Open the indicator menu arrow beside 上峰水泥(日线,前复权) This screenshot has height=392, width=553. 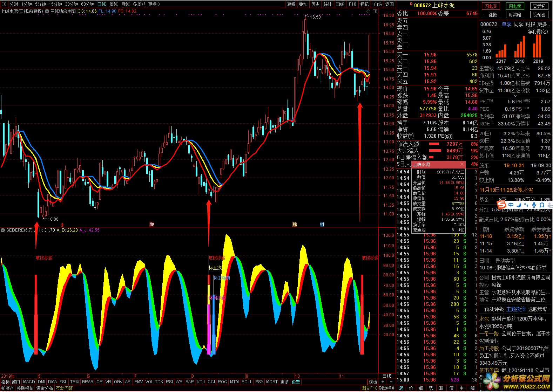tap(47, 11)
